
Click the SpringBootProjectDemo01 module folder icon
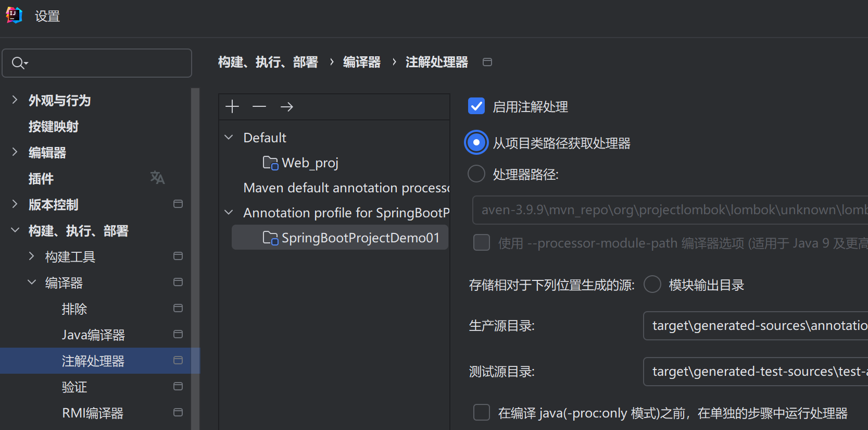point(270,238)
